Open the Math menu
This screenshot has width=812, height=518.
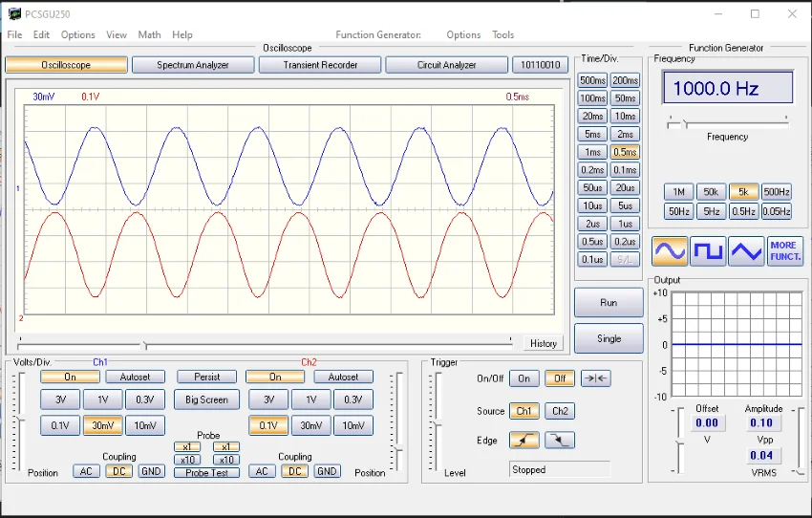(x=149, y=35)
